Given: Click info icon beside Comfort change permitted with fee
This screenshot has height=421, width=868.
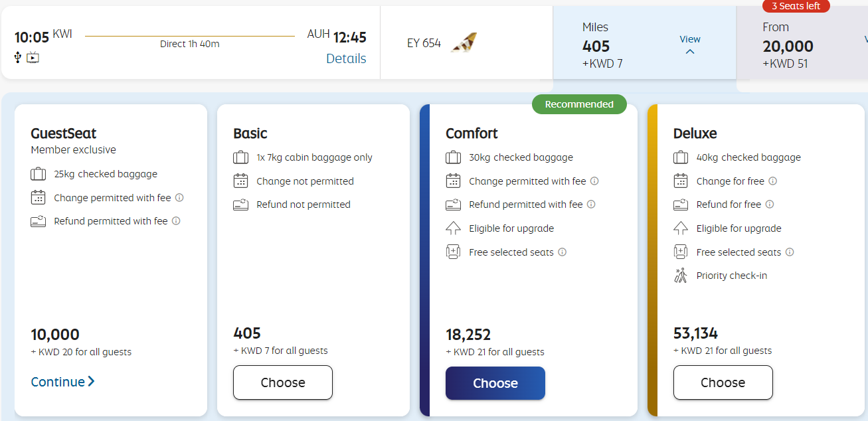Looking at the screenshot, I should [594, 181].
